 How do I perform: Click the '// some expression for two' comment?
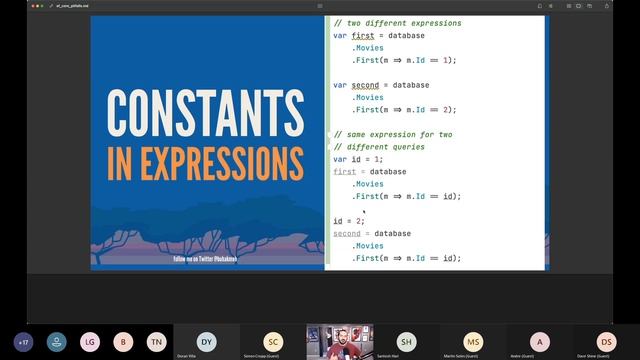393,135
